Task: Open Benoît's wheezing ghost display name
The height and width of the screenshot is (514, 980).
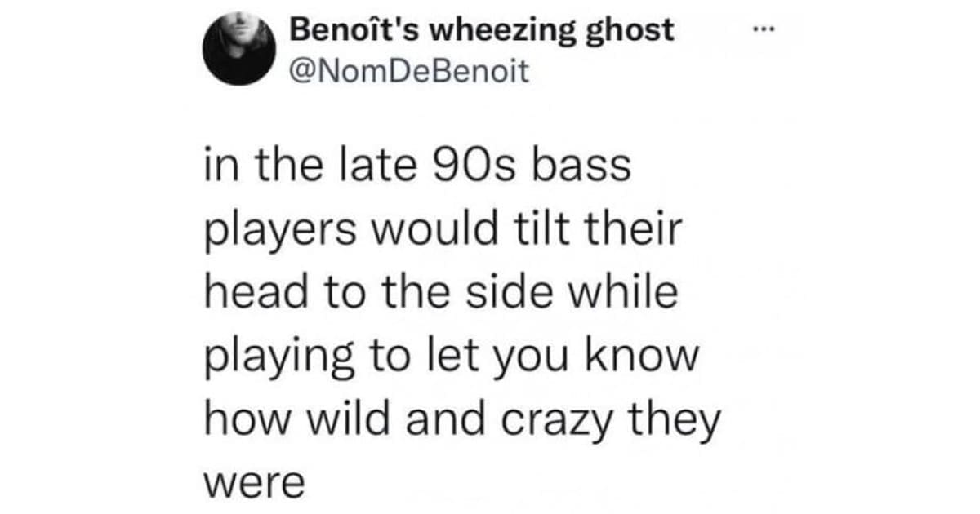Action: (x=483, y=30)
